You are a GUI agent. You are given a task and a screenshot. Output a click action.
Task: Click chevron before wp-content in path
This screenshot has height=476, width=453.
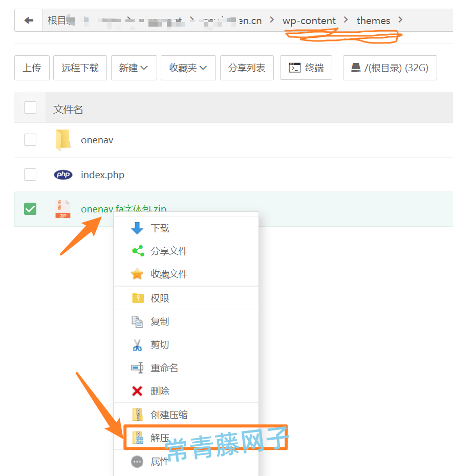click(x=272, y=20)
